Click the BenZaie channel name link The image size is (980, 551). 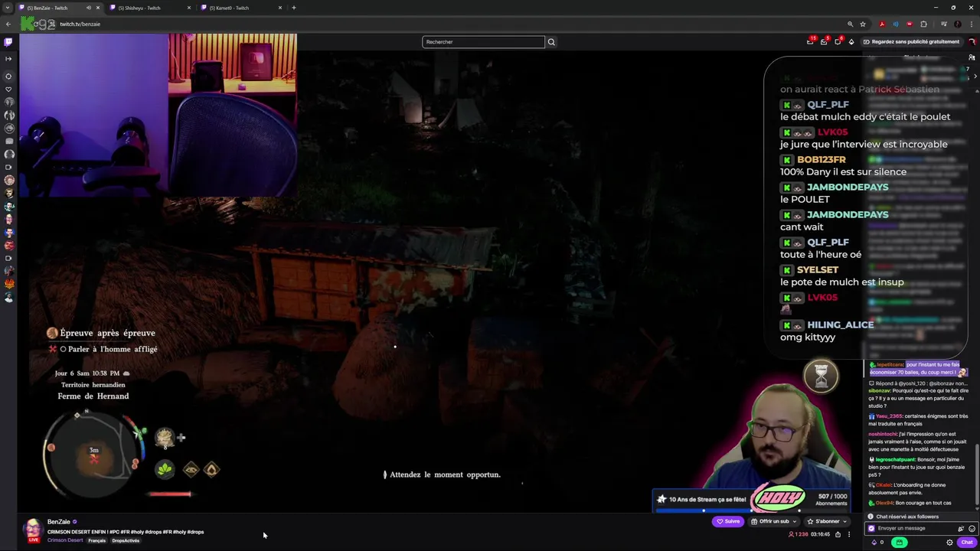click(58, 522)
